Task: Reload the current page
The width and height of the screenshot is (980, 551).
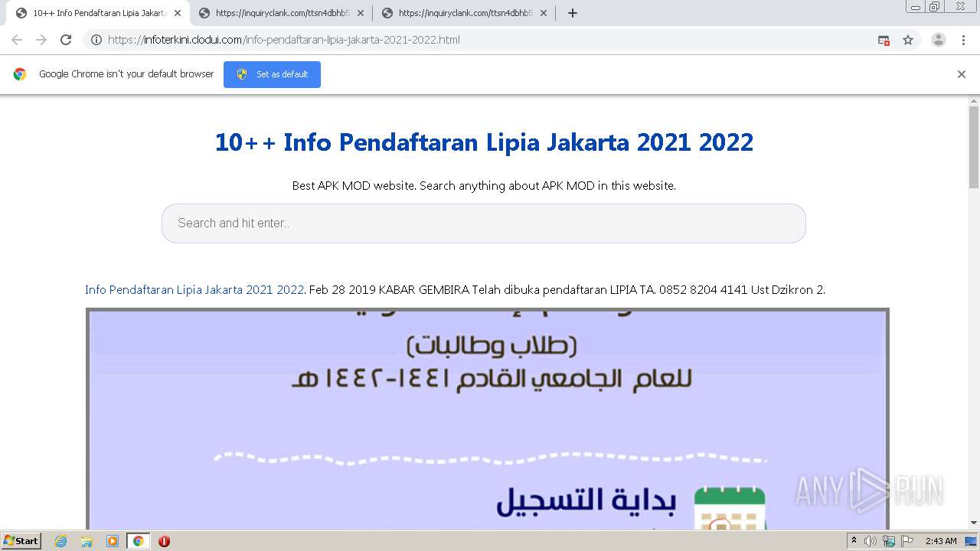Action: (x=66, y=40)
